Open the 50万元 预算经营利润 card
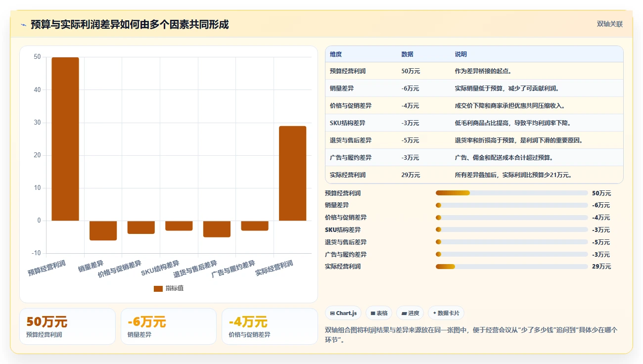The height and width of the screenshot is (364, 643). coord(67,326)
